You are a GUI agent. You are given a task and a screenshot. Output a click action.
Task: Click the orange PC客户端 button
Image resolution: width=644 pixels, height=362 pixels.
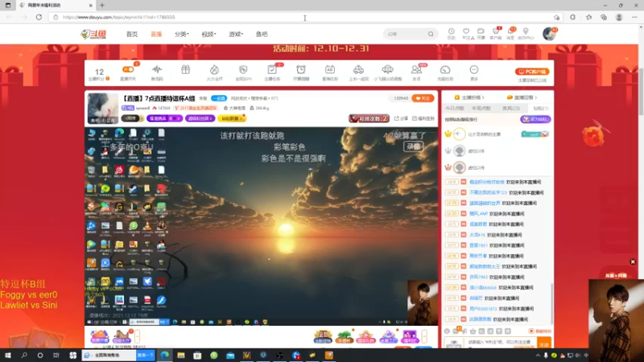[x=532, y=72]
